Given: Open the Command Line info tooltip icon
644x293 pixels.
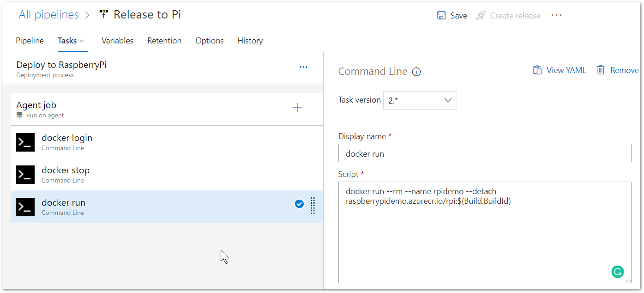Looking at the screenshot, I should [416, 72].
